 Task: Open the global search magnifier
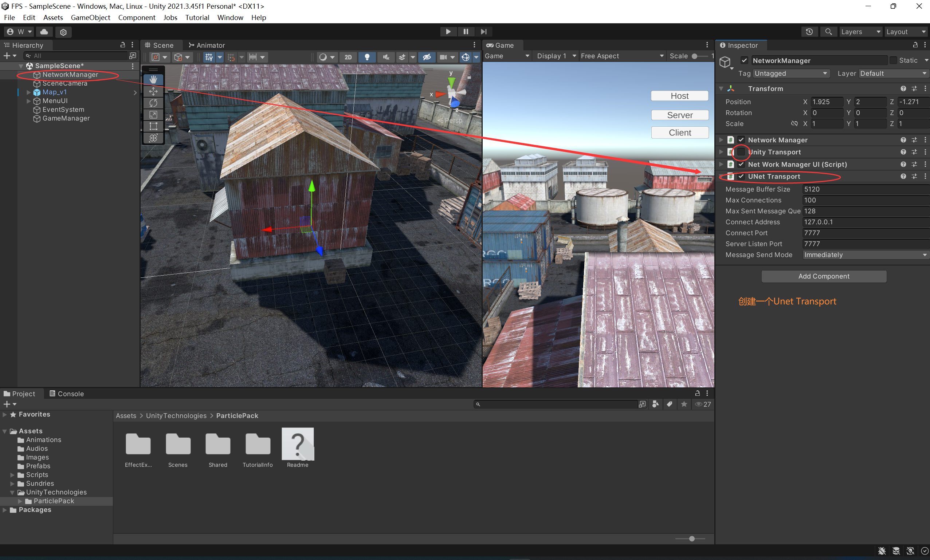[x=828, y=32]
